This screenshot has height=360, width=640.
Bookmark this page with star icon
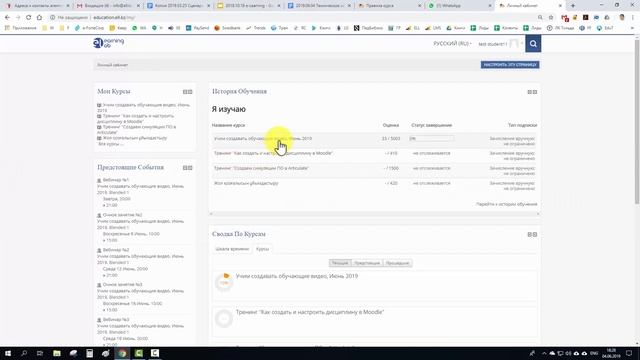click(551, 18)
